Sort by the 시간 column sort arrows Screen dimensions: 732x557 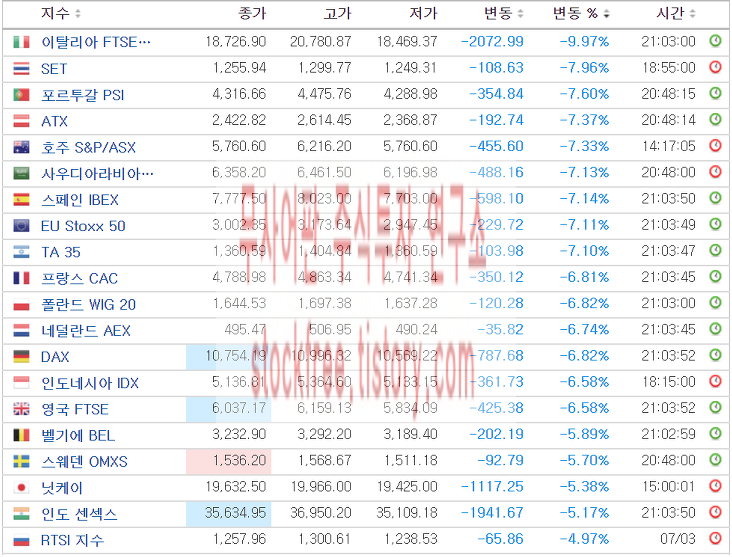pyautogui.click(x=692, y=14)
